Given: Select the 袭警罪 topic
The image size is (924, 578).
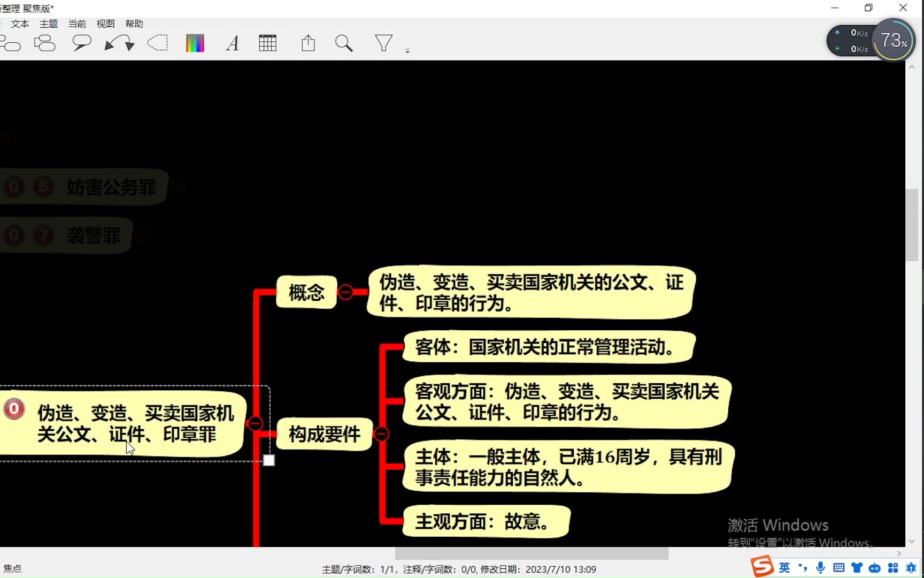Looking at the screenshot, I should (94, 235).
